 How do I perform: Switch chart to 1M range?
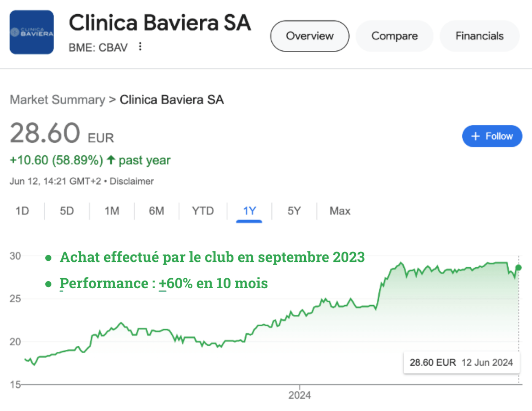[112, 211]
